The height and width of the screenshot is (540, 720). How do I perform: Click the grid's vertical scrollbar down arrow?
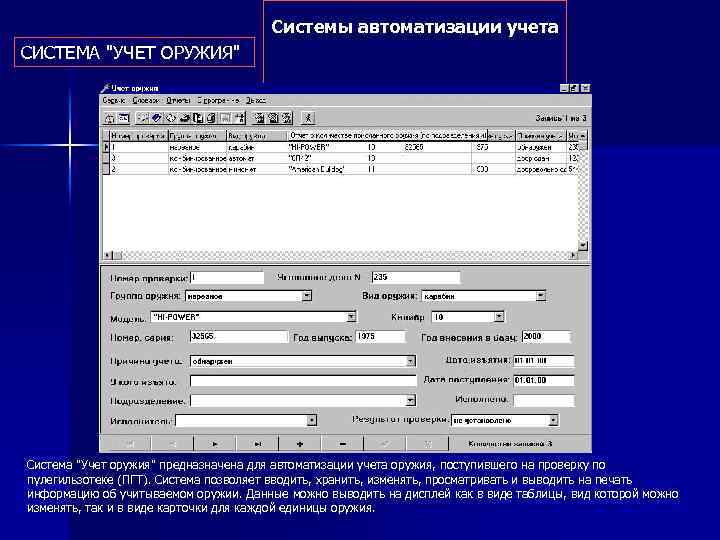583,246
